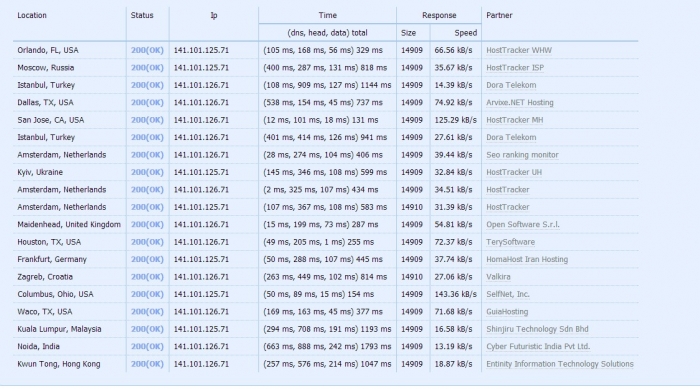
Task: Click the 200(OK) status for Orlando, FL
Action: point(147,50)
